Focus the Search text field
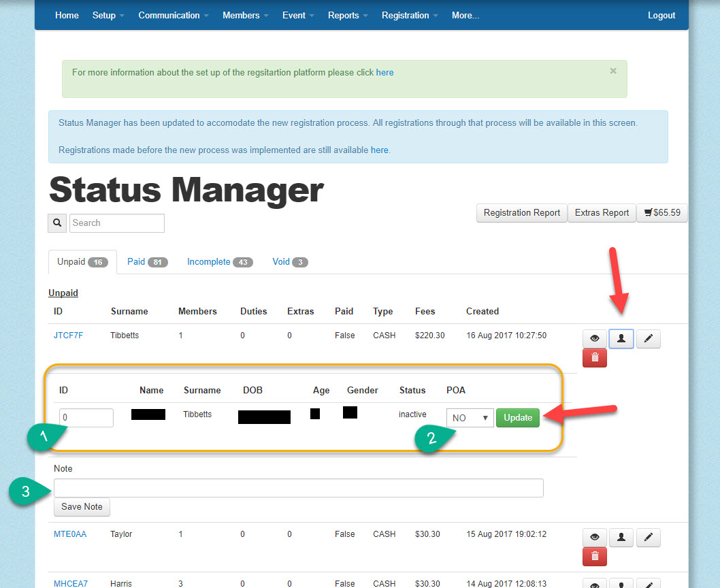The width and height of the screenshot is (720, 588). tap(116, 223)
